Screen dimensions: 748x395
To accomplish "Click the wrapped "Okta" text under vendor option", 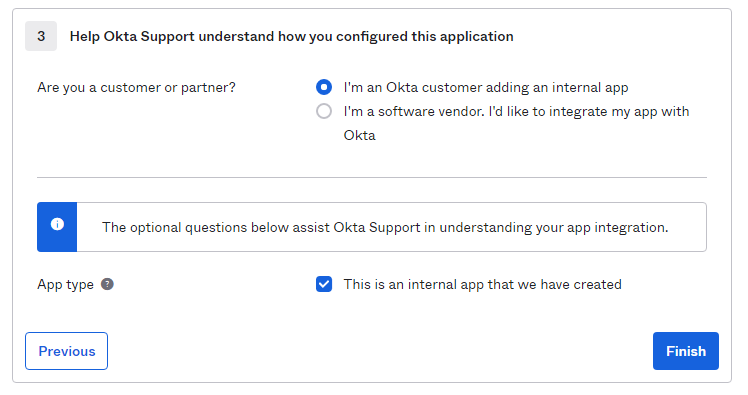I will point(360,135).
